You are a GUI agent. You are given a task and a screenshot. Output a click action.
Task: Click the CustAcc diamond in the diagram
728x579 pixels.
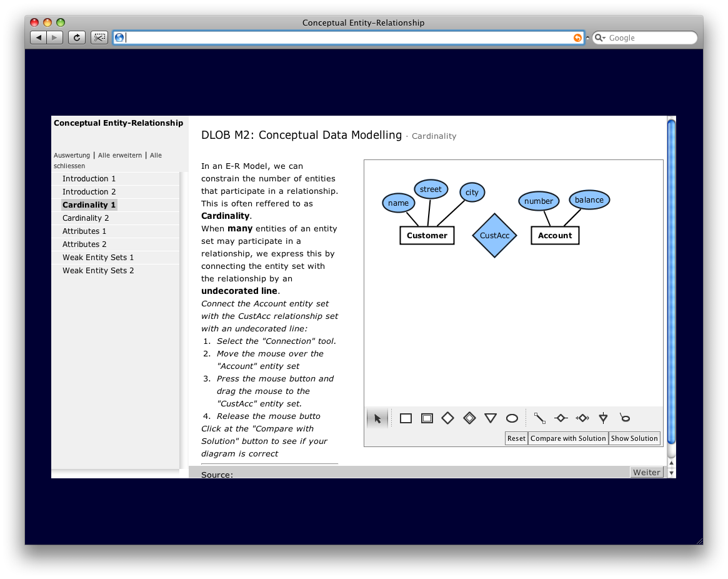(x=494, y=236)
